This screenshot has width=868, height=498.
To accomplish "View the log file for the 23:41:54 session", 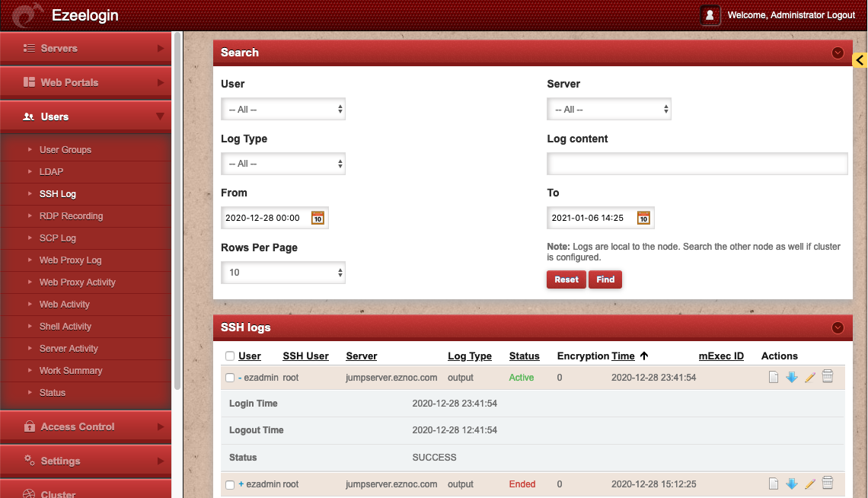I will click(x=774, y=377).
